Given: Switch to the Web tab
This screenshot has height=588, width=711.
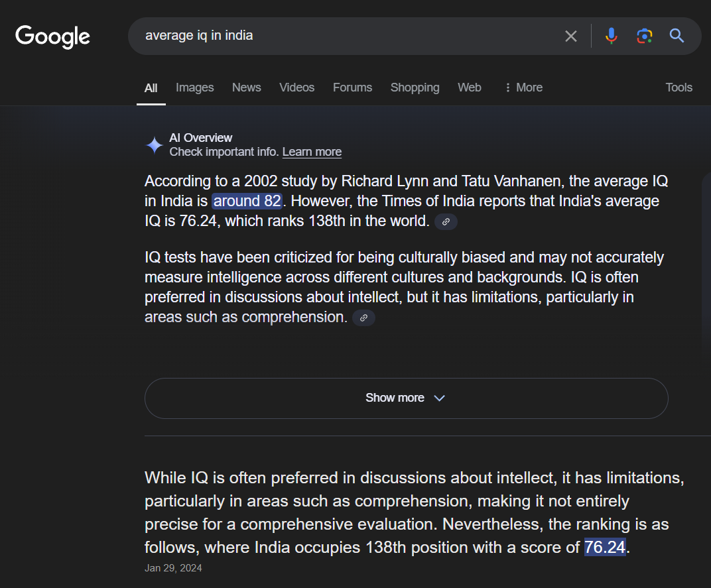Looking at the screenshot, I should (x=470, y=88).
